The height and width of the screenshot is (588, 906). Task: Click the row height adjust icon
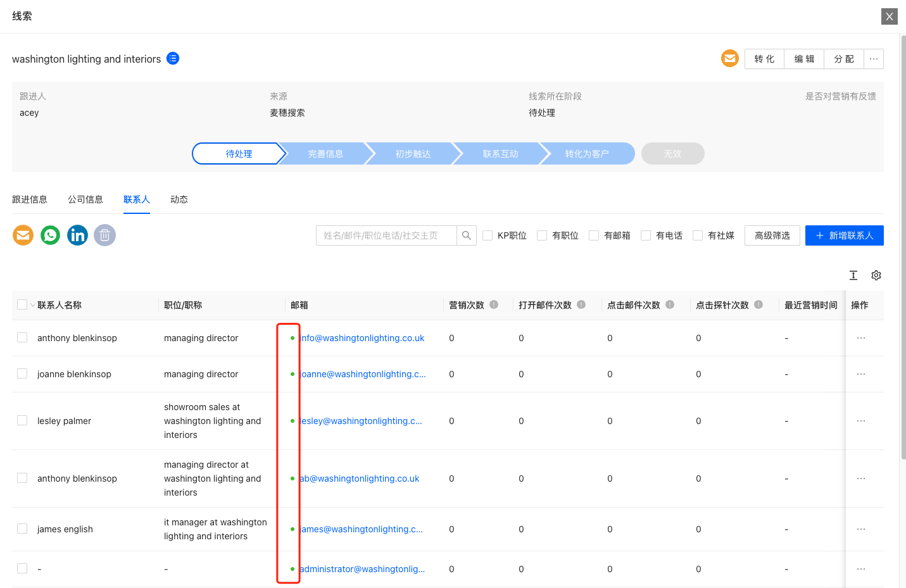[x=853, y=275]
